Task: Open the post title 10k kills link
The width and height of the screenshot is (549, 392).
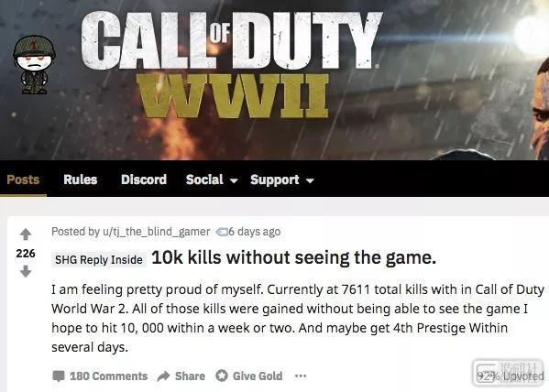Action: 294,258
